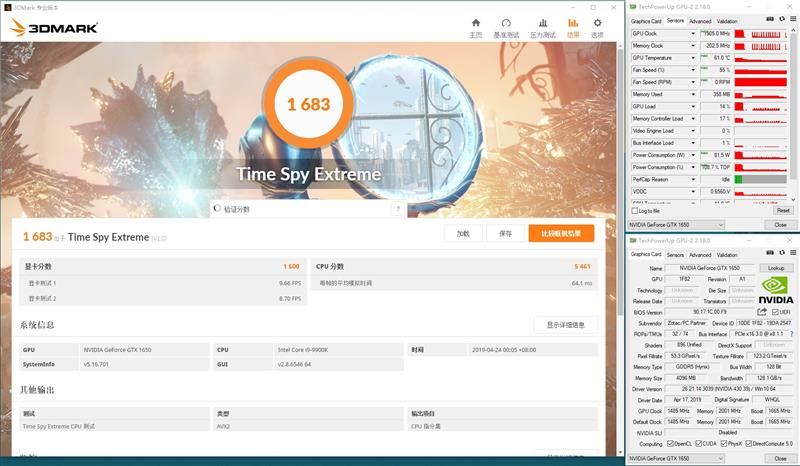This screenshot has width=800, height=466.
Task: Click Close button in the Sensors window
Action: (x=781, y=225)
